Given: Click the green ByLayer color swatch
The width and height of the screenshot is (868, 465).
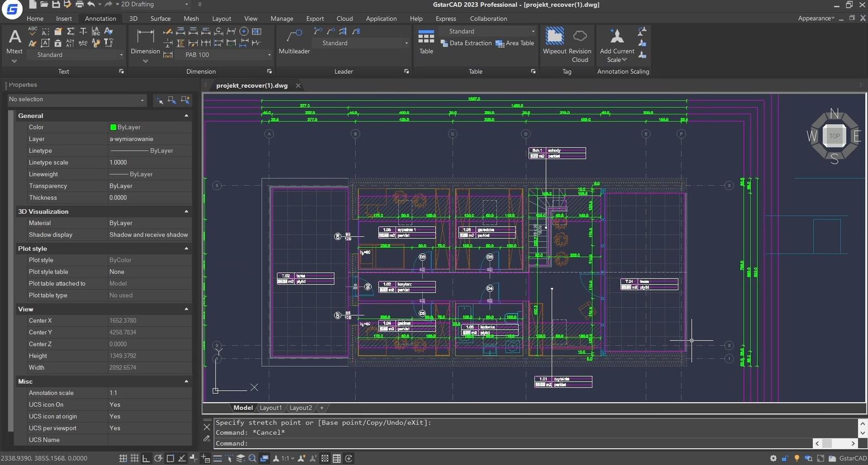Looking at the screenshot, I should [113, 127].
